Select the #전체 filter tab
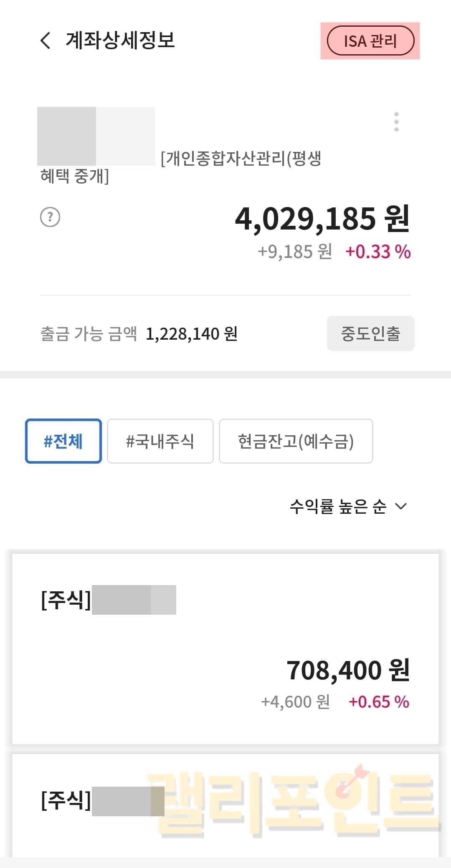This screenshot has width=451, height=868. coord(63,441)
